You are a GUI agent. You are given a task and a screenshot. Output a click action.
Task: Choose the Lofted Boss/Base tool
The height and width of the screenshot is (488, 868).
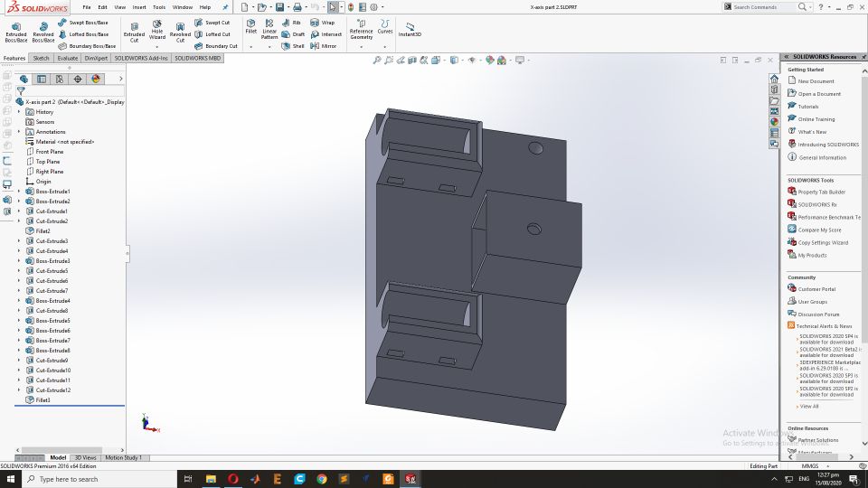pos(83,34)
